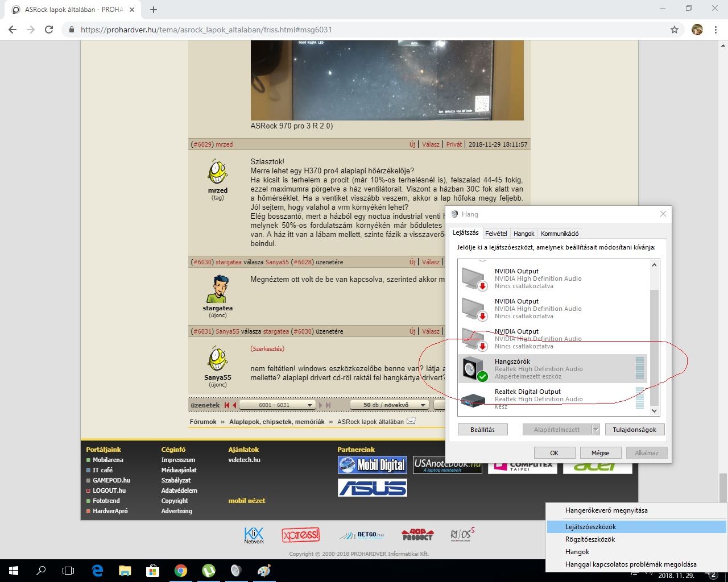Click Sanya55's smiley avatar
Viewport: 728px width, 582px height.
tap(217, 359)
